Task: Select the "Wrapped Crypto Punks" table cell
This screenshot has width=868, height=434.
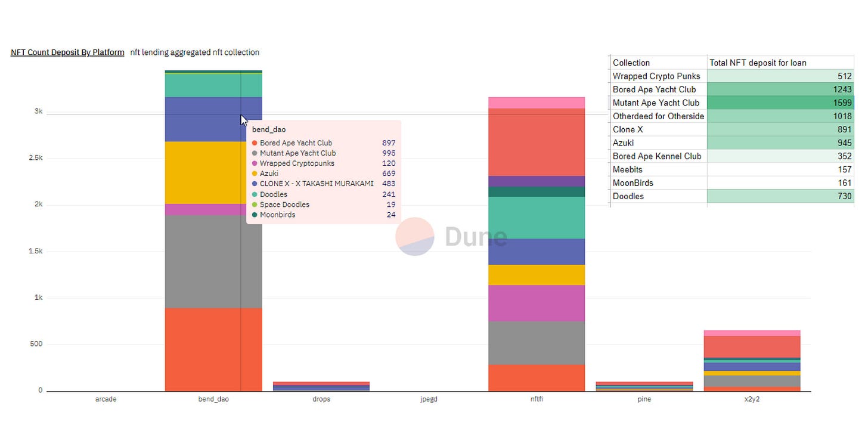Action: click(x=659, y=76)
